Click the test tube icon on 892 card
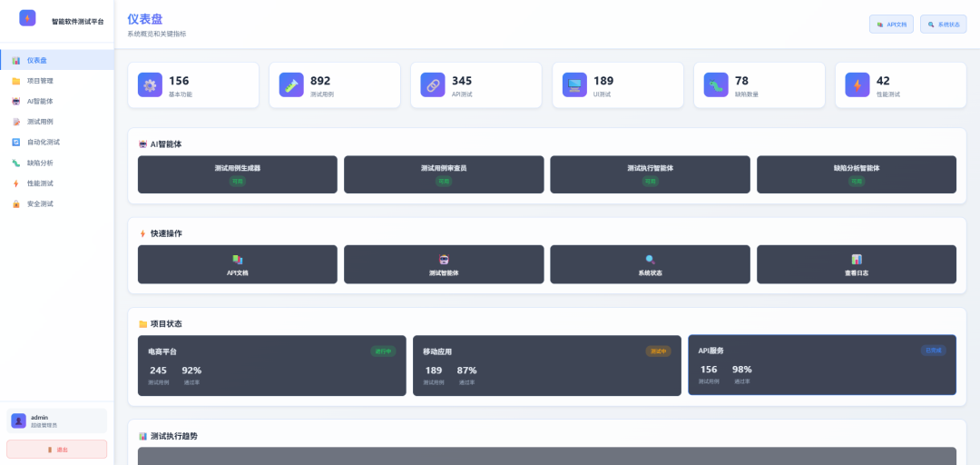This screenshot has width=980, height=465. pyautogui.click(x=291, y=85)
